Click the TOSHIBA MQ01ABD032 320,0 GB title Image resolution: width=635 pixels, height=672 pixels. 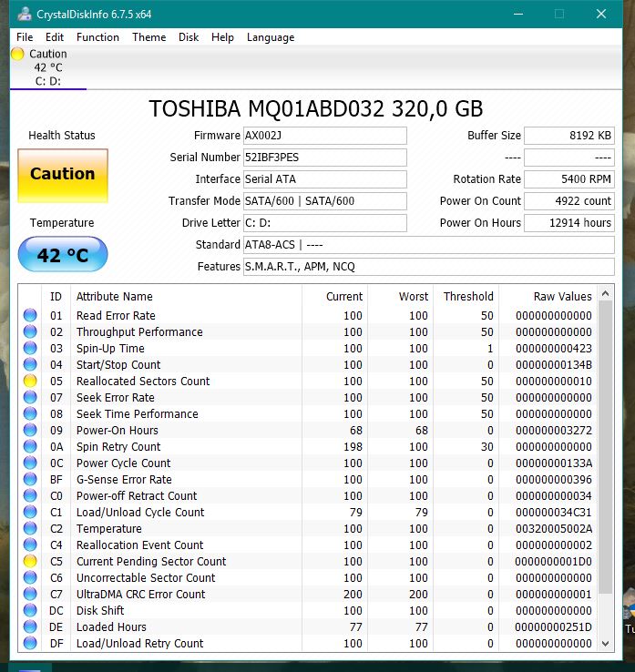coord(316,108)
